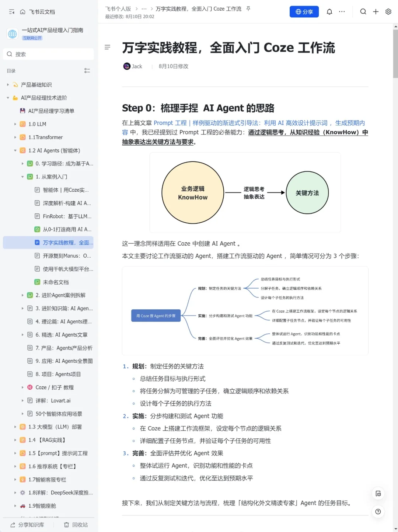Screen dimensions: 398x532
Task: Click the home icon beside 飞书云文档
Action: [x=23, y=11]
